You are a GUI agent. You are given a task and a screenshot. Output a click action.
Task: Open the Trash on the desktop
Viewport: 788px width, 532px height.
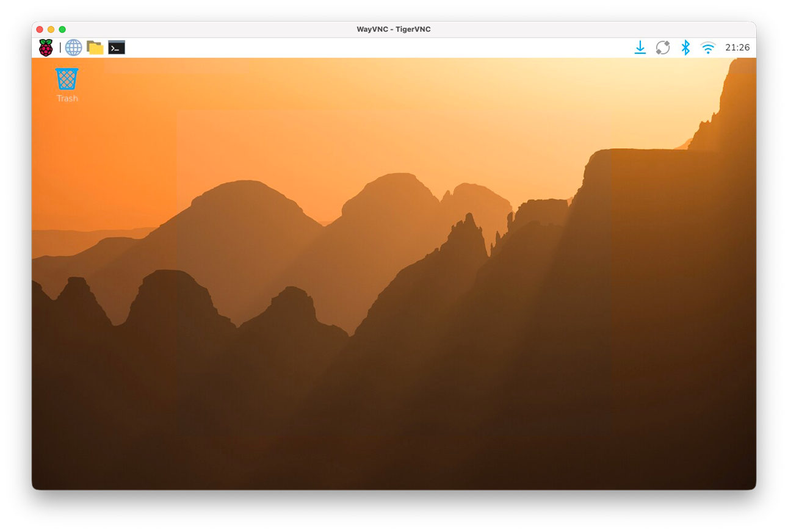(67, 79)
